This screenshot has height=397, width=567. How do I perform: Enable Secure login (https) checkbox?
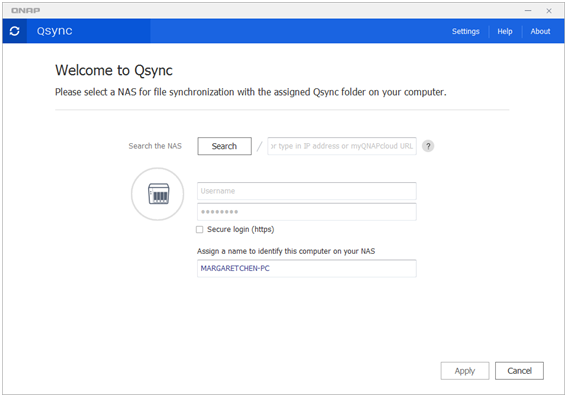coord(200,230)
